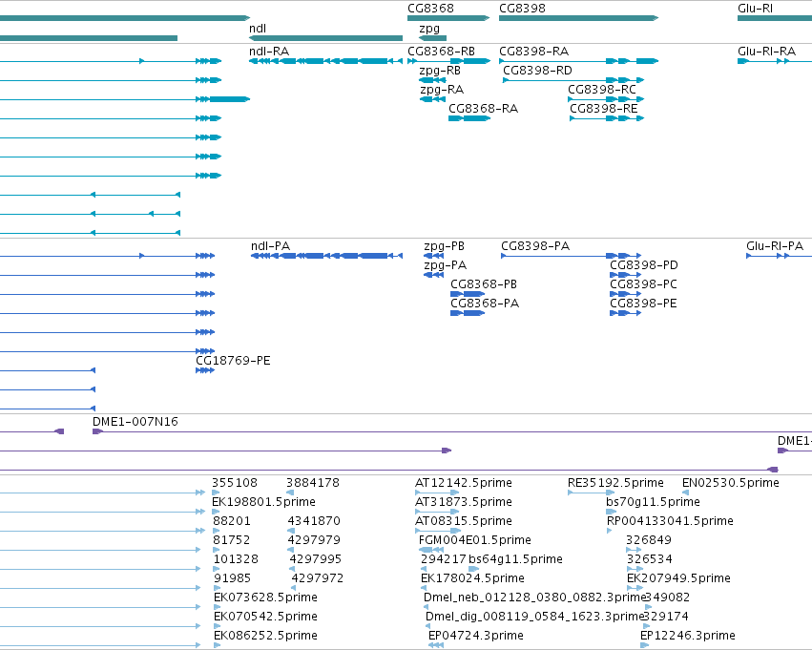812x650 pixels.
Task: Click EST EP04724.3prime
Action: (476, 636)
